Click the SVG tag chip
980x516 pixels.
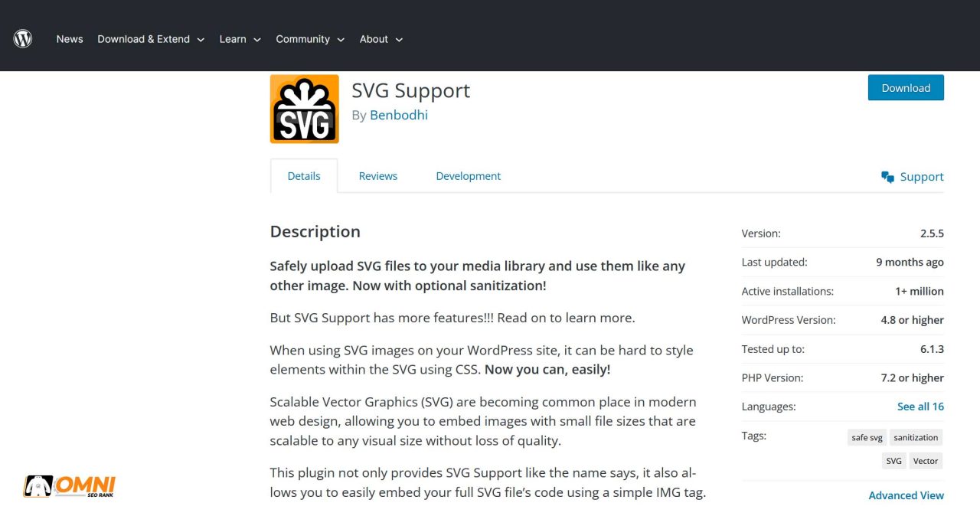click(x=893, y=461)
